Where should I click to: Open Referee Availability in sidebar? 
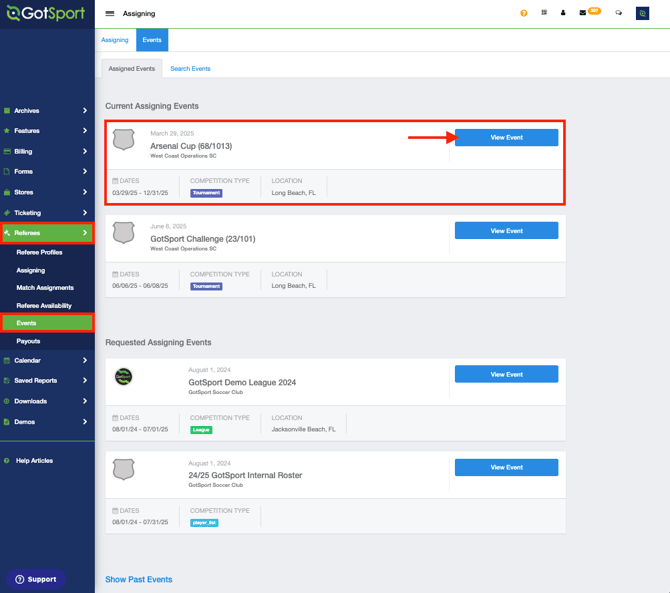44,306
